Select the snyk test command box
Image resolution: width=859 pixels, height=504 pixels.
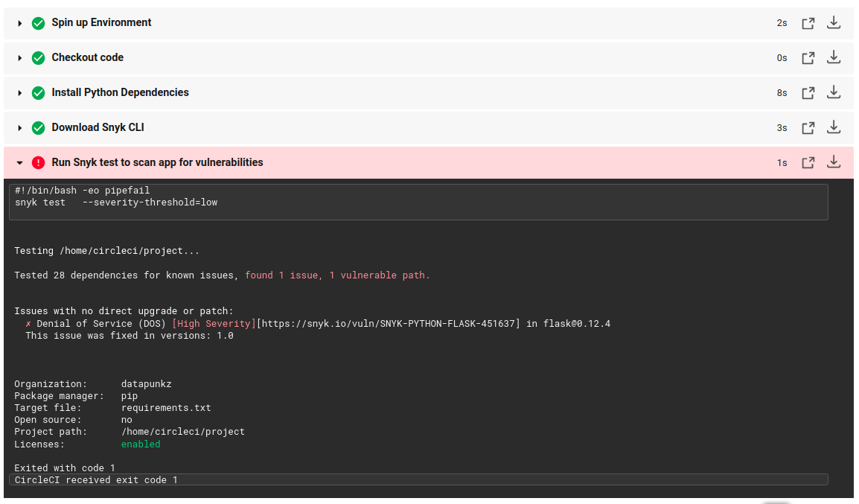click(418, 201)
